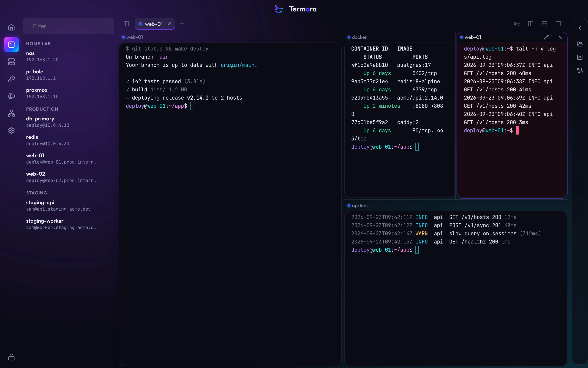Viewport: 588px width, 368px height.
Task: Split the pane vertically with columns icon
Action: (x=531, y=24)
